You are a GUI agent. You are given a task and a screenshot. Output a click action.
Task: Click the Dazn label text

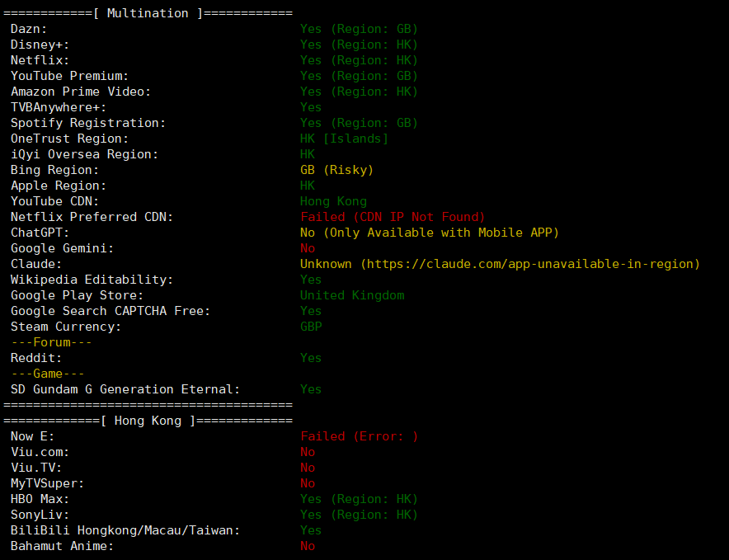[30, 29]
